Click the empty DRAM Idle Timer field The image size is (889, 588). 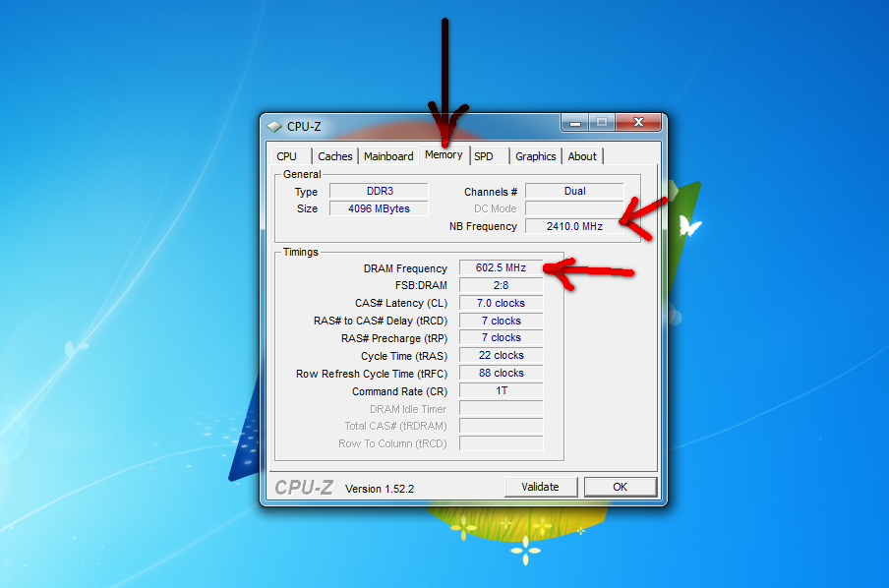tap(501, 408)
